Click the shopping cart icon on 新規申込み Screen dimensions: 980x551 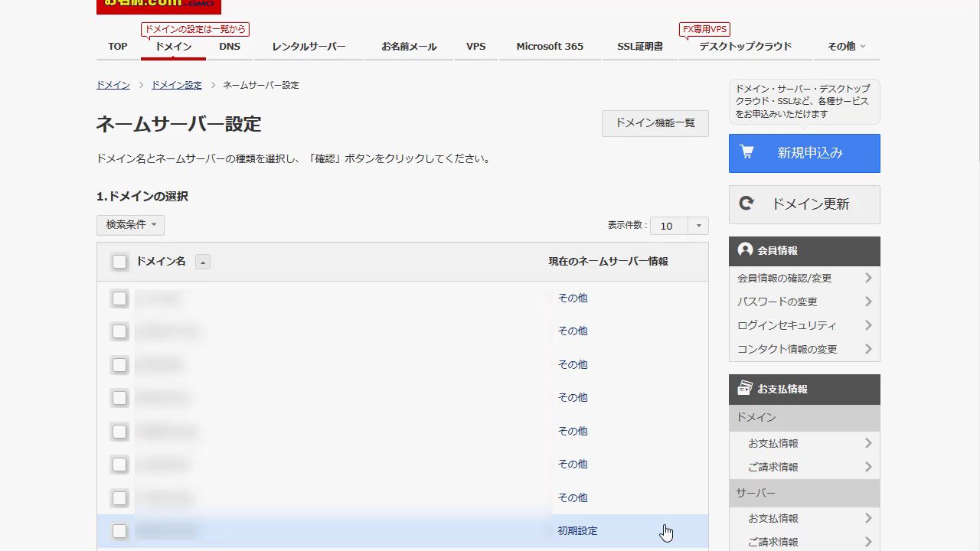747,152
